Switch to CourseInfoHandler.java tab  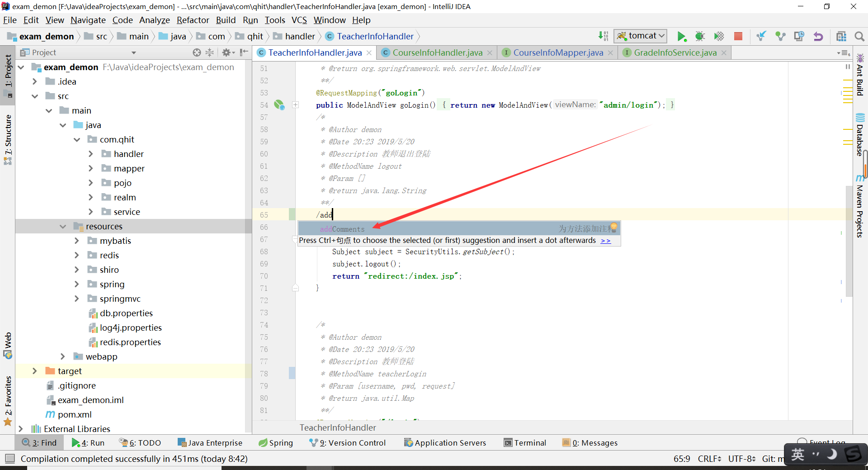pos(437,52)
